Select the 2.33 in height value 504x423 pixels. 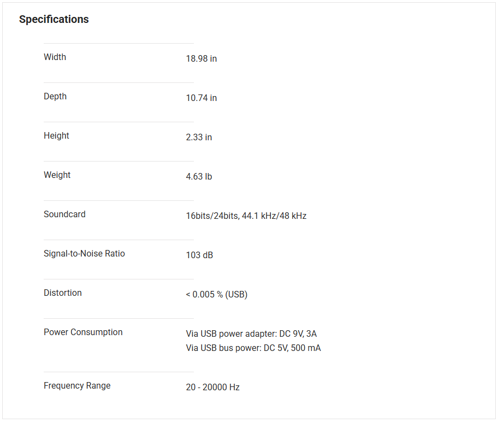(199, 138)
